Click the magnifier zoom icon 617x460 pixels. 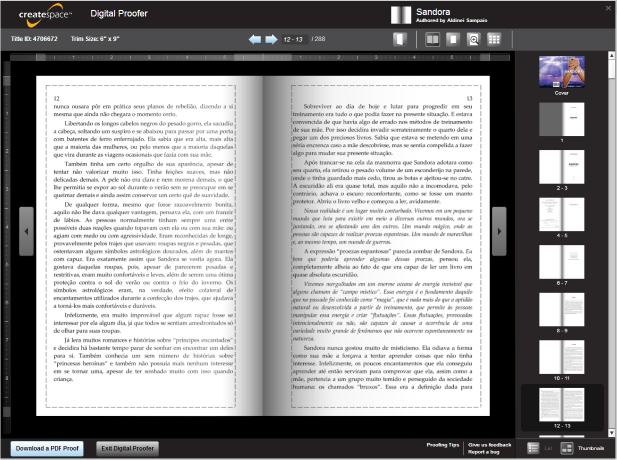[474, 40]
